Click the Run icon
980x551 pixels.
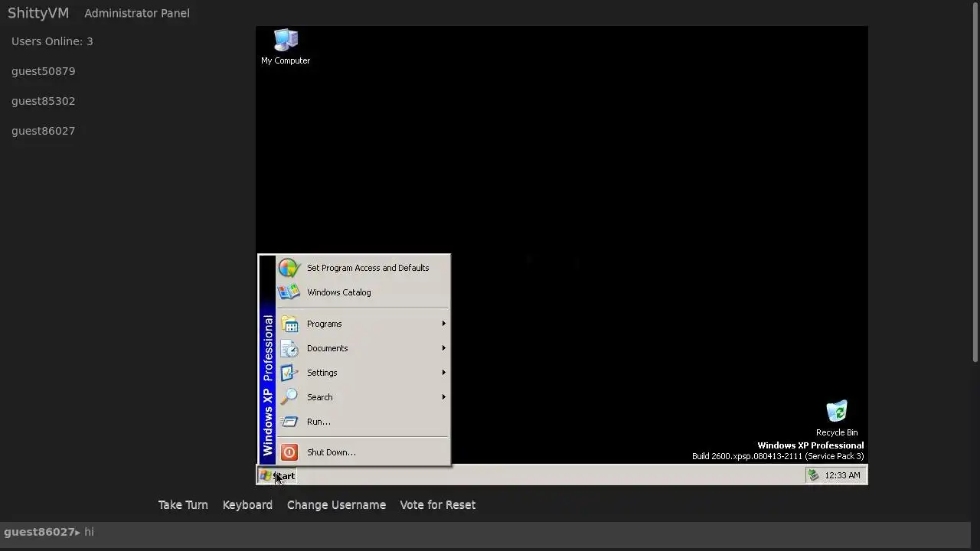[289, 422]
